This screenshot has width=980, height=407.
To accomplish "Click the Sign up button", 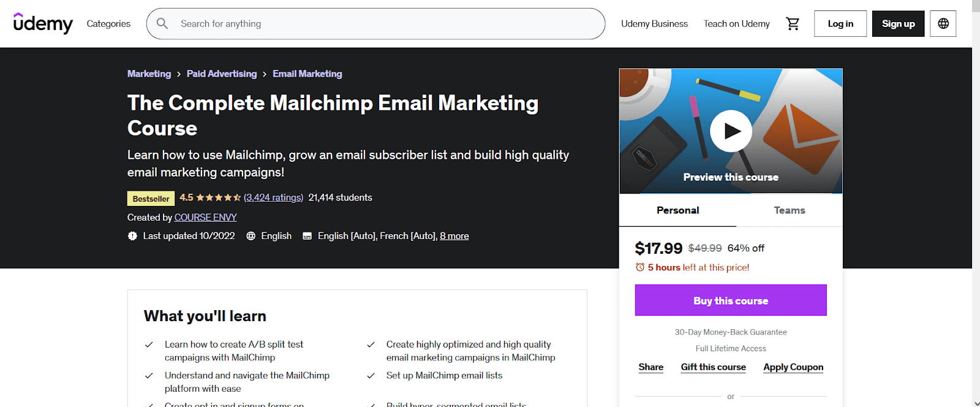I will click(x=898, y=23).
